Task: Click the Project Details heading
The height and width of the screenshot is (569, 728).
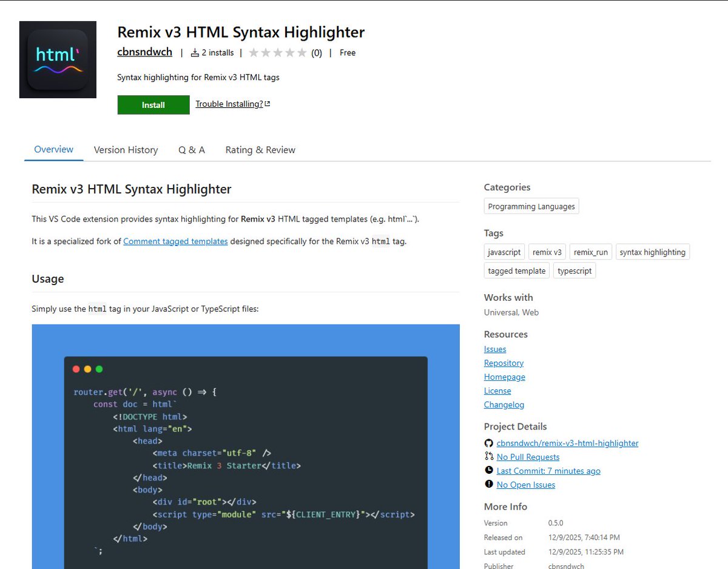Action: [x=516, y=426]
